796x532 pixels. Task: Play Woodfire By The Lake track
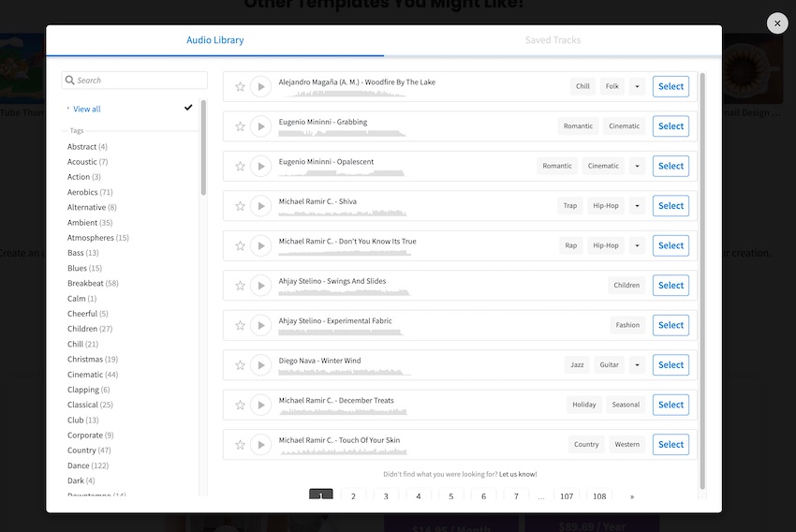[261, 87]
